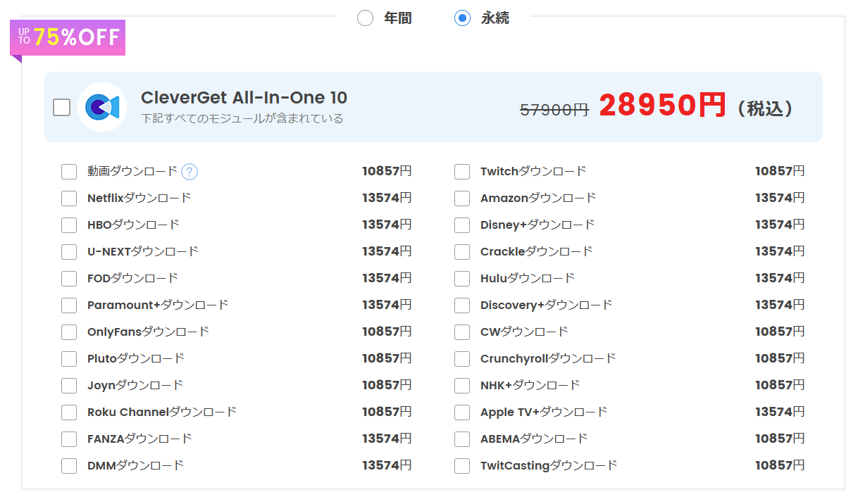The width and height of the screenshot is (858, 504).
Task: Select the 年間 radio button
Action: (x=365, y=18)
